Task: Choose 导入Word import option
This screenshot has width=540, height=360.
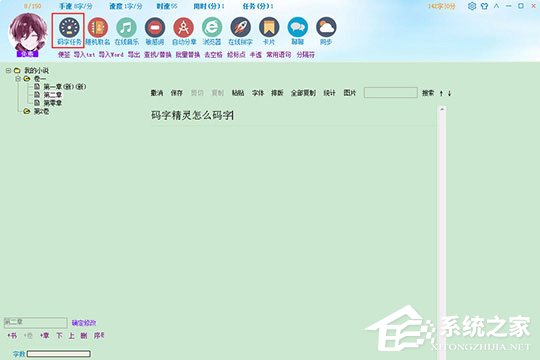Action: pyautogui.click(x=111, y=54)
